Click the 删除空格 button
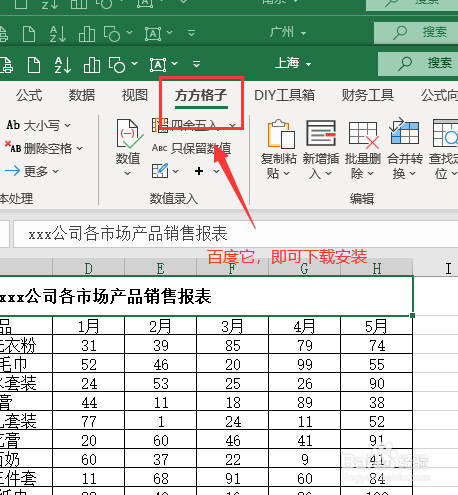 click(43, 148)
